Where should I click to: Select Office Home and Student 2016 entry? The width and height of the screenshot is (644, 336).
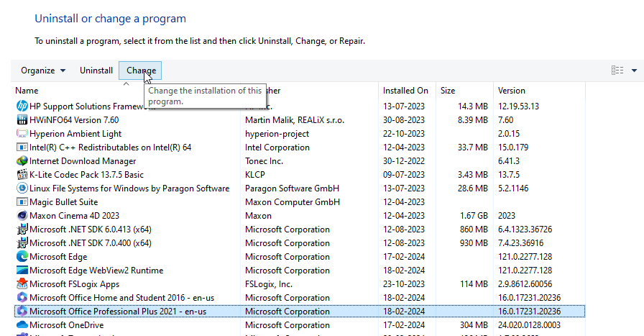coord(122,297)
